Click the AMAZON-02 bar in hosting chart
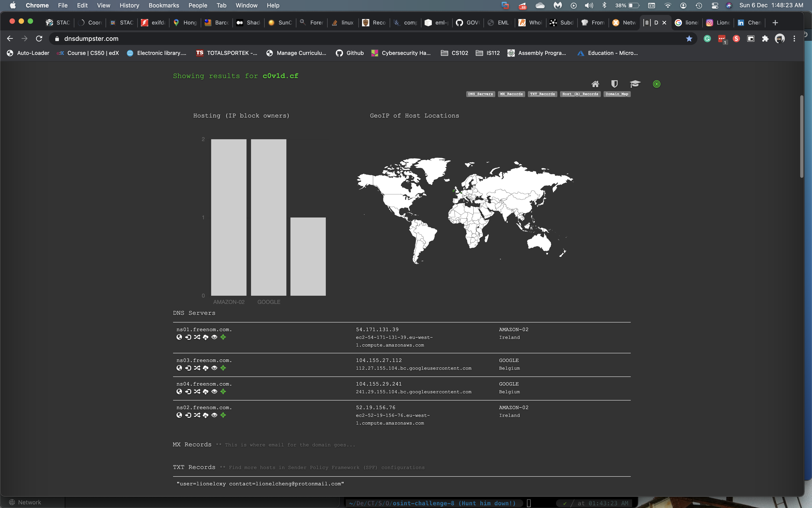812x508 pixels. (x=229, y=217)
